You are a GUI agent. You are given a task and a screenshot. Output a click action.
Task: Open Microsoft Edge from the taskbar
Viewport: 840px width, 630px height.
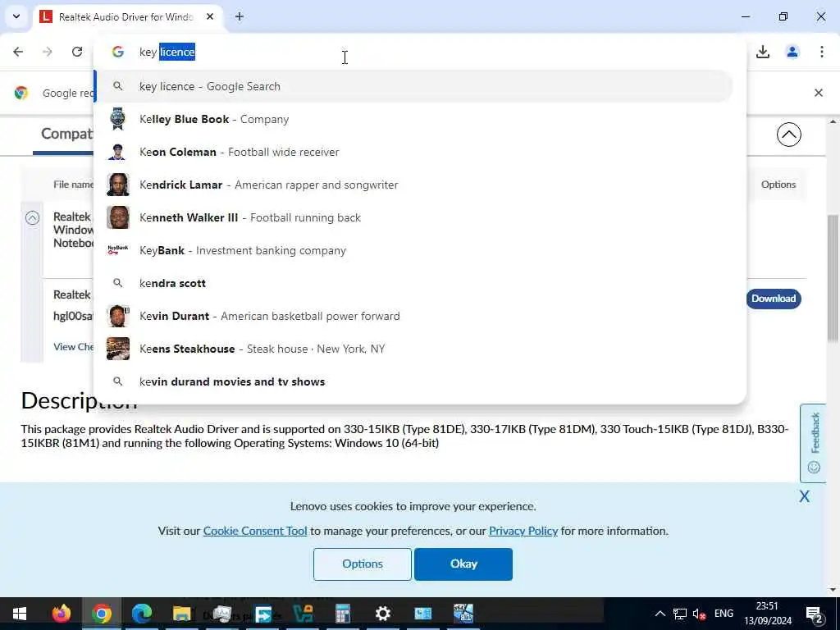click(142, 614)
